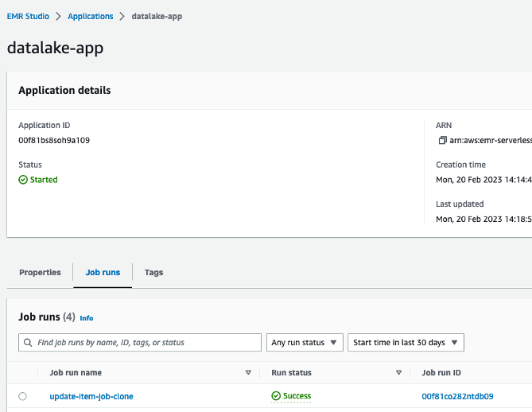Click the Application ID value text
532x412 pixels.
tap(54, 141)
